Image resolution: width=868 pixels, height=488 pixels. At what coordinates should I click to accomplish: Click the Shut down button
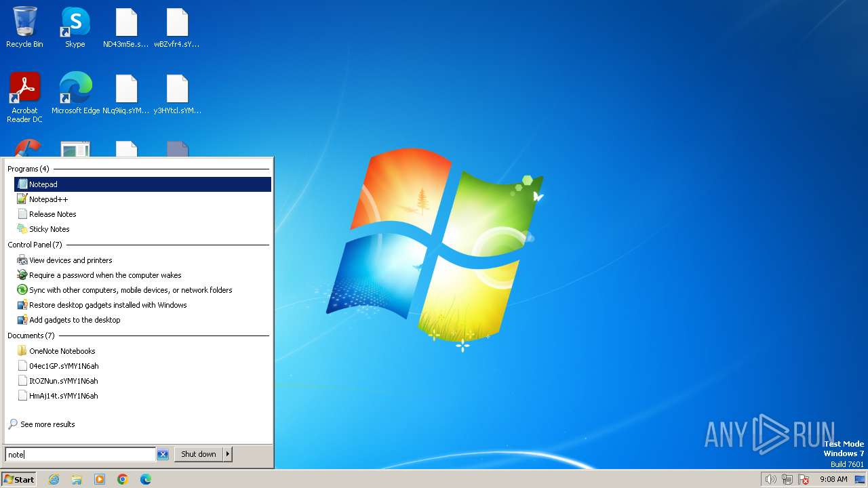(199, 454)
